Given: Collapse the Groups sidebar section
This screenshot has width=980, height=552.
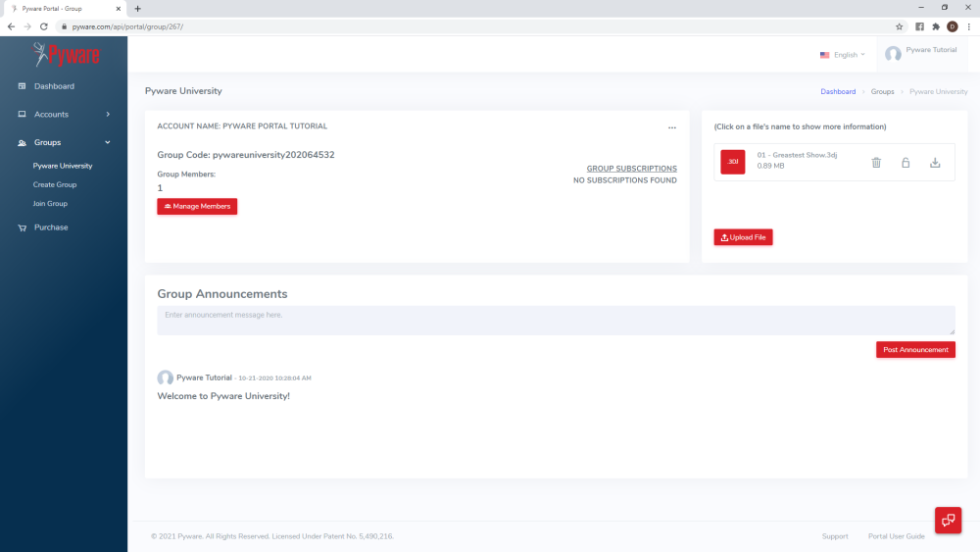Looking at the screenshot, I should click(64, 142).
